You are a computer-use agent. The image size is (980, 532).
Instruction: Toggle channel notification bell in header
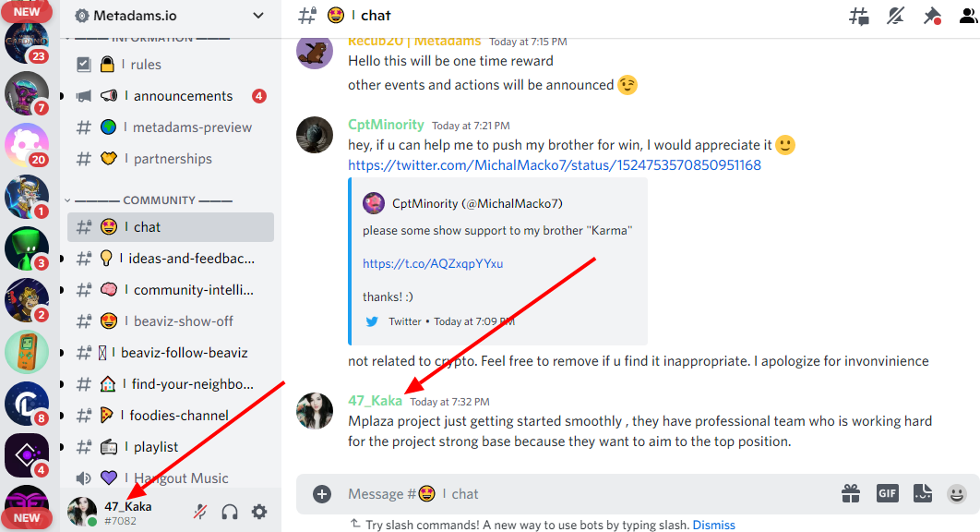click(x=896, y=16)
